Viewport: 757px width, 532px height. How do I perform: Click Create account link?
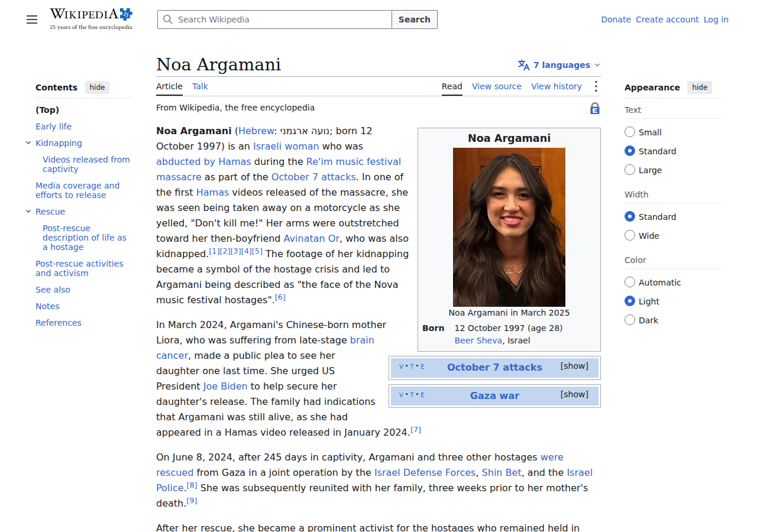(667, 20)
